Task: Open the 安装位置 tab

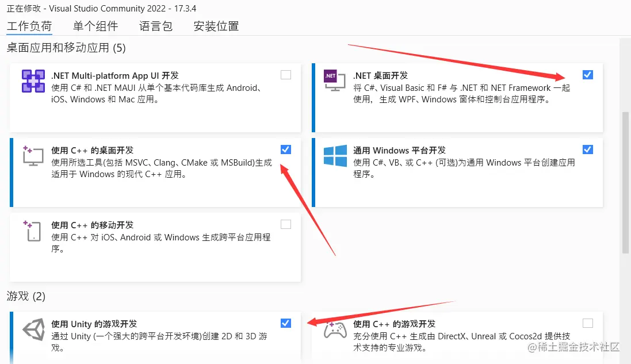Action: [216, 26]
